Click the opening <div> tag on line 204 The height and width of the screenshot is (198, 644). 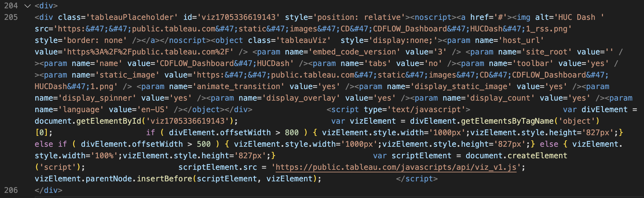(47, 6)
